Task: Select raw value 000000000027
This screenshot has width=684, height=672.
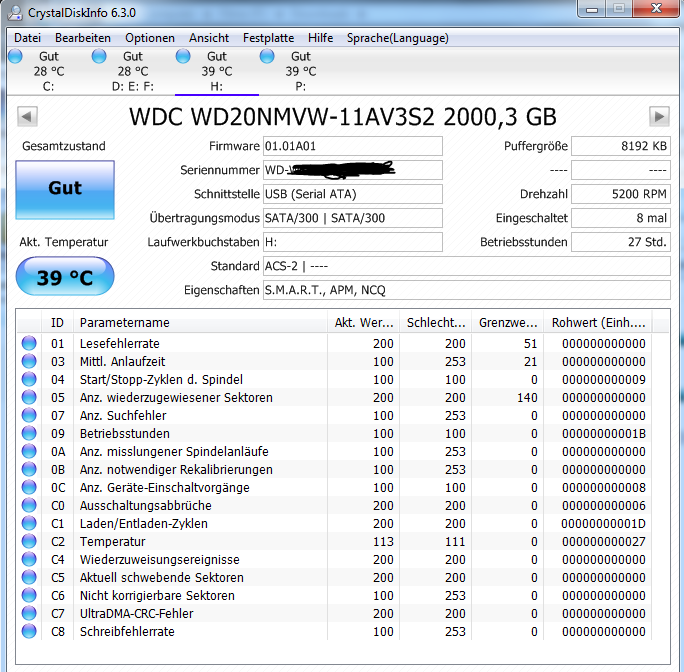Action: 604,542
